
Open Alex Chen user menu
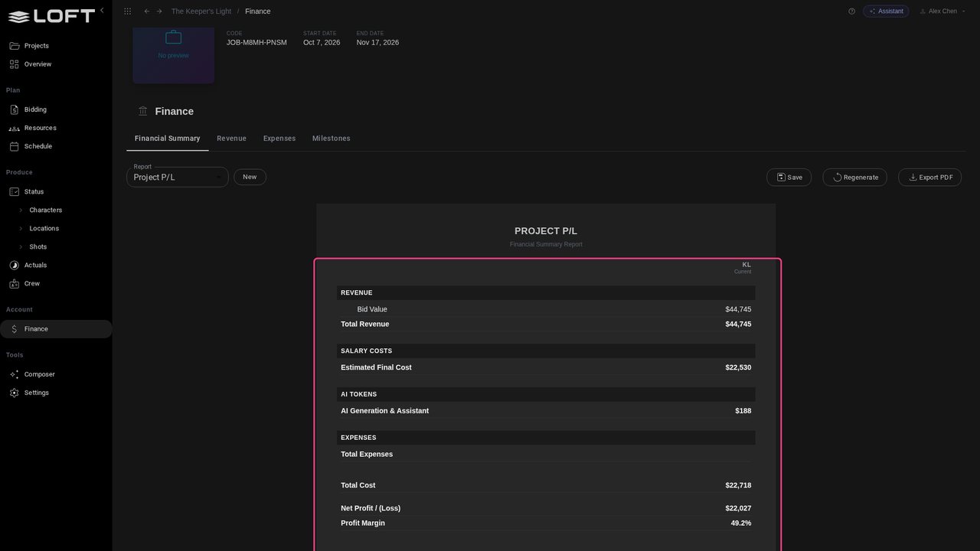pos(941,11)
